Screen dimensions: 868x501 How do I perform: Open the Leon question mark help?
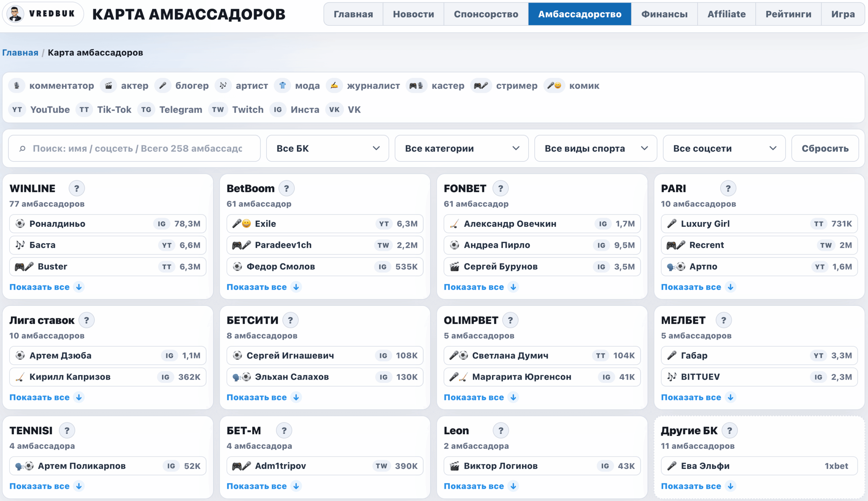[501, 430]
